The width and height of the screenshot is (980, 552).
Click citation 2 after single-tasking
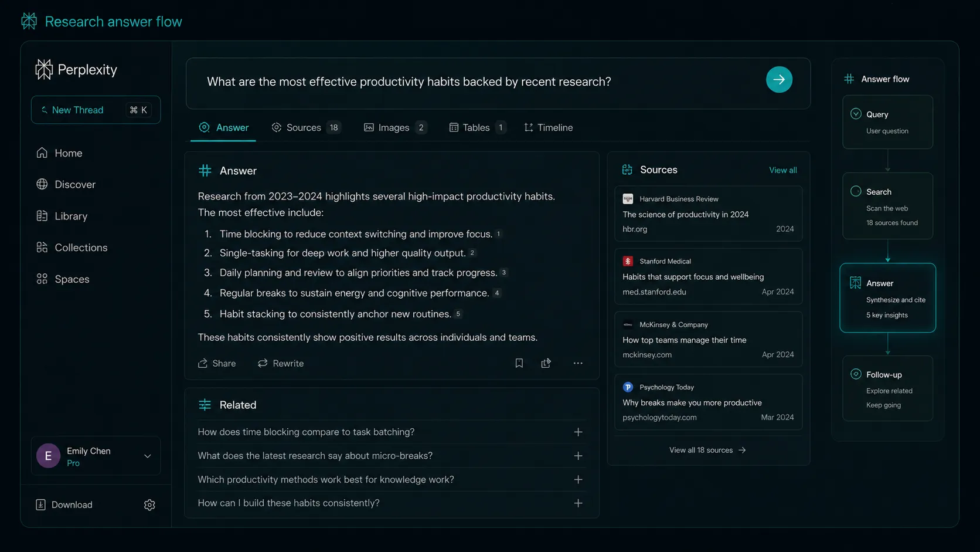click(x=472, y=253)
